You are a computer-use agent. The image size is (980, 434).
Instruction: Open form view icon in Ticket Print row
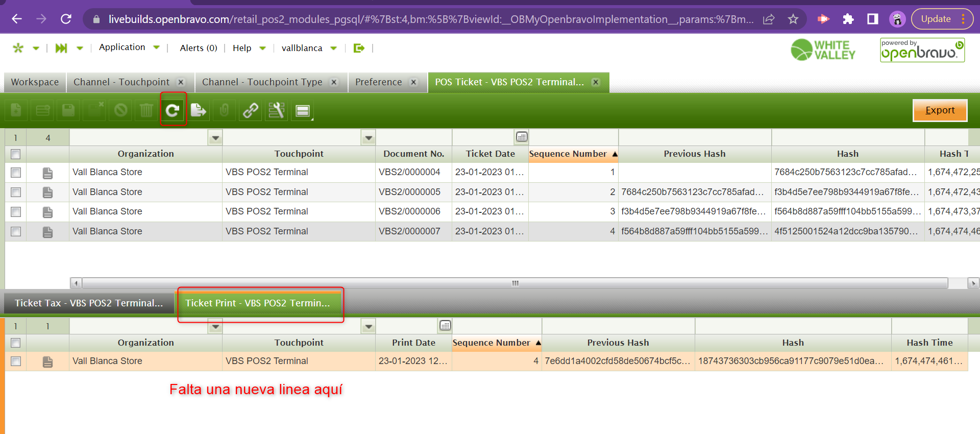tap(47, 362)
